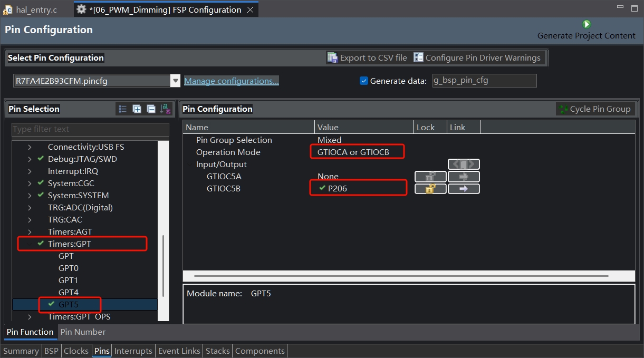The width and height of the screenshot is (644, 358).
Task: Open the Clocks tab
Action: [76, 351]
